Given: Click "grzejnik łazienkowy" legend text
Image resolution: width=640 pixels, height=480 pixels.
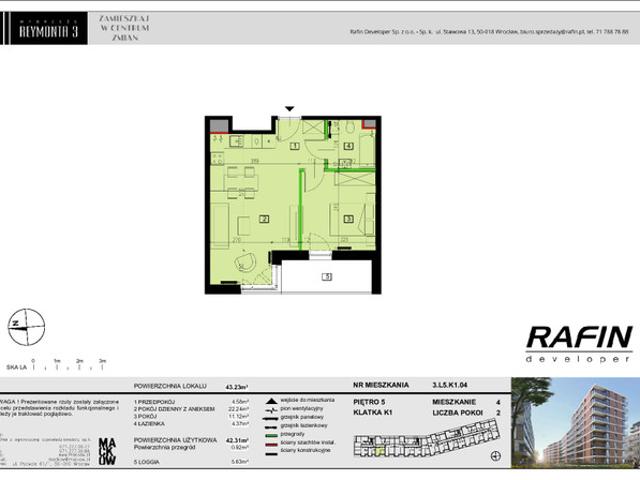Looking at the screenshot, I should point(304,426).
